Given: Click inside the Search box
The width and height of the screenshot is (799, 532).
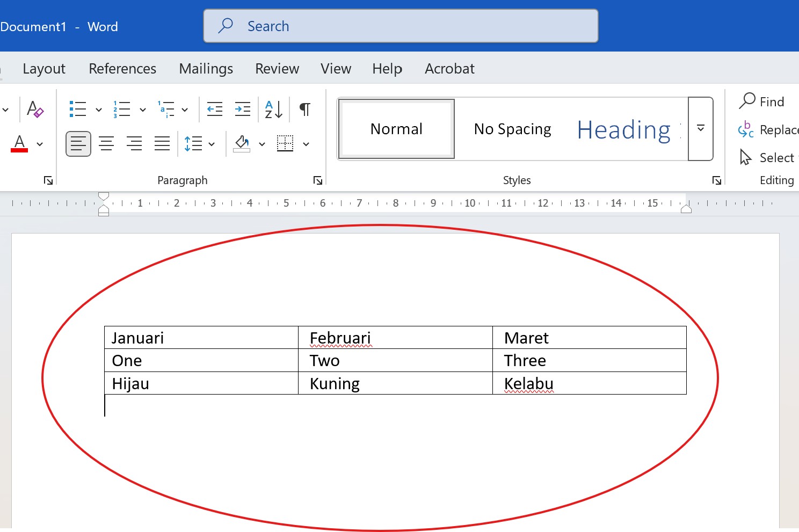Looking at the screenshot, I should pyautogui.click(x=400, y=26).
